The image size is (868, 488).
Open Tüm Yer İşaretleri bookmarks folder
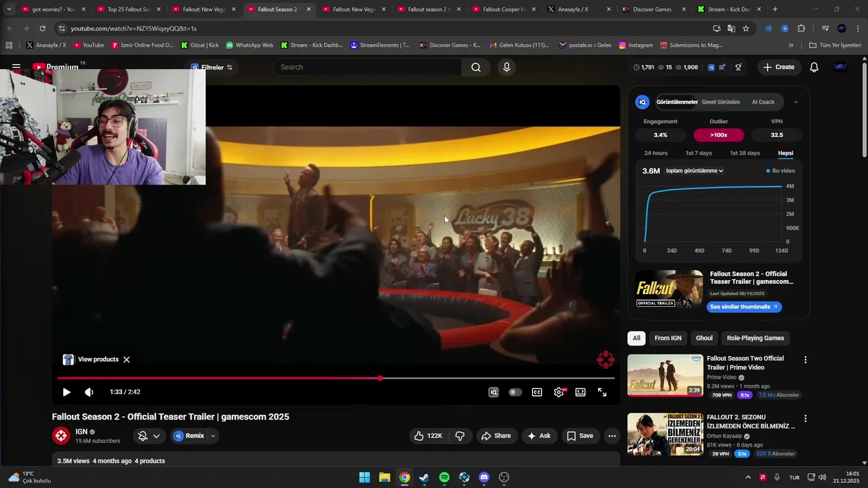tap(835, 45)
